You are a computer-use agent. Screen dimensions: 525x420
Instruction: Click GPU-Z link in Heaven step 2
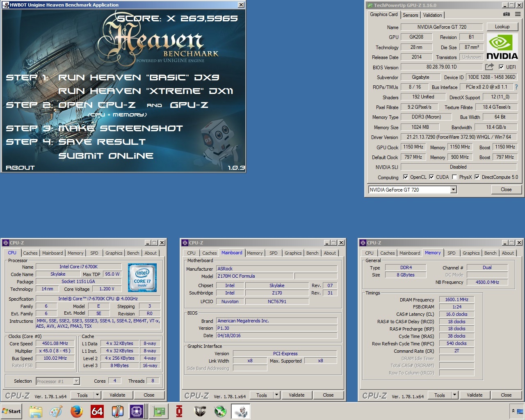tap(189, 105)
